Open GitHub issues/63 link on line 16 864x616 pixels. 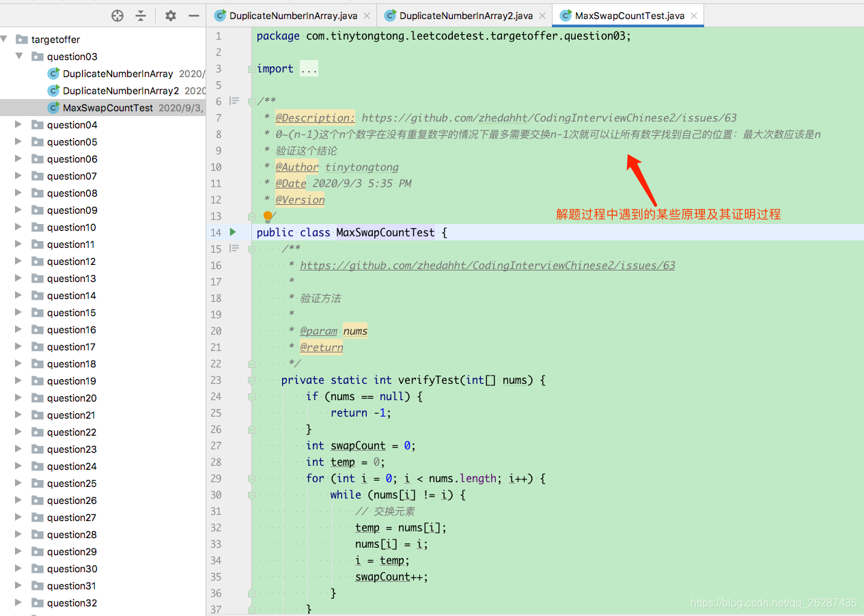(488, 265)
